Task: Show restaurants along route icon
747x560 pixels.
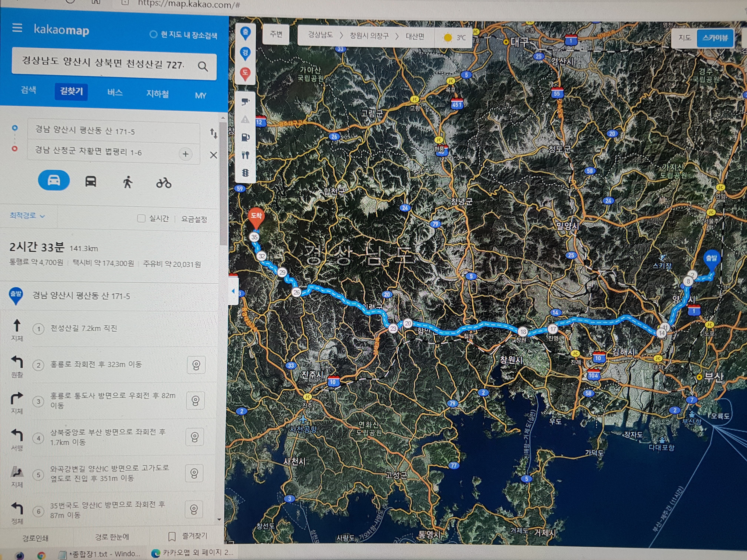Action: point(245,155)
